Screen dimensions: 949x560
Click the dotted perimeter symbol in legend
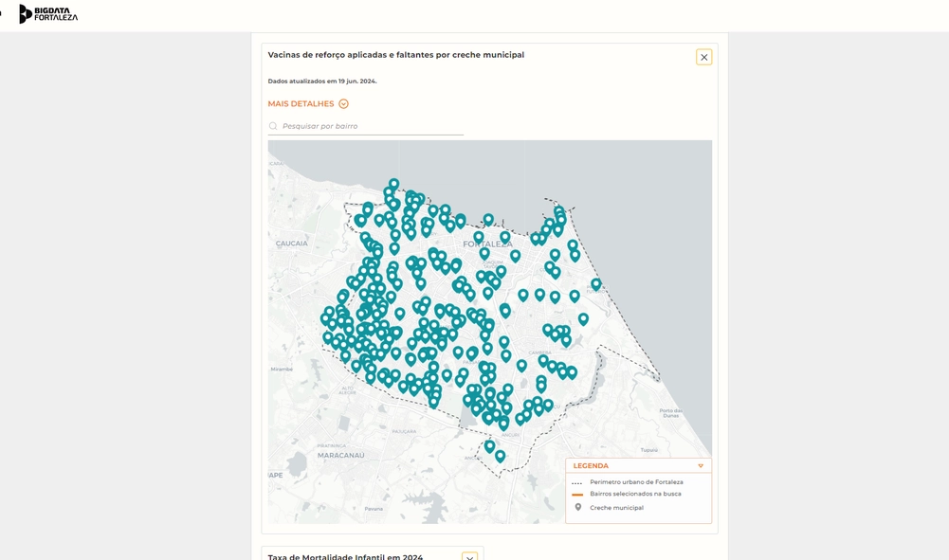pyautogui.click(x=577, y=482)
